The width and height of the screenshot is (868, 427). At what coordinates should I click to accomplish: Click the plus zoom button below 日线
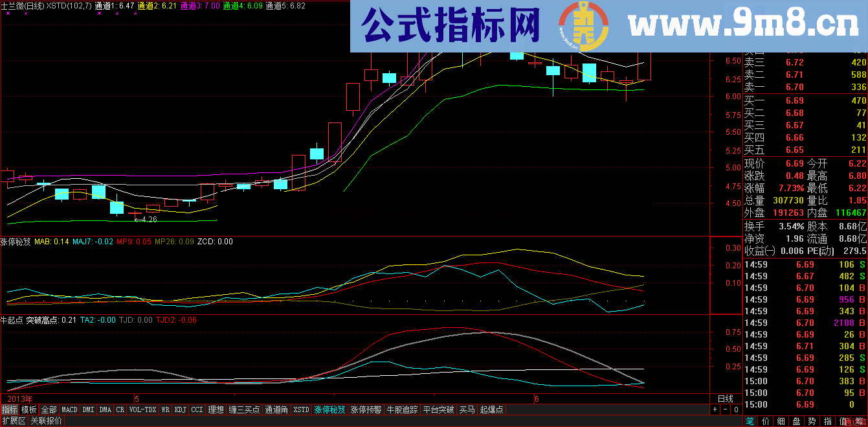715,410
